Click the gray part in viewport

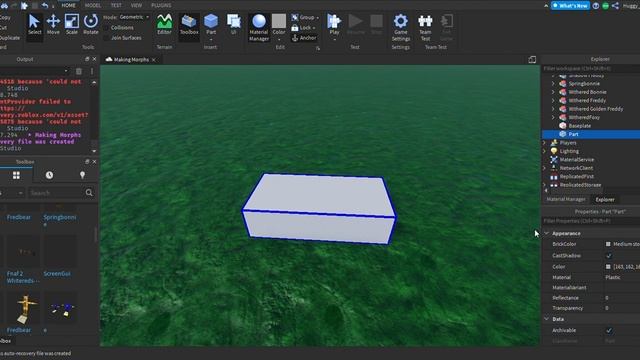[x=319, y=208]
